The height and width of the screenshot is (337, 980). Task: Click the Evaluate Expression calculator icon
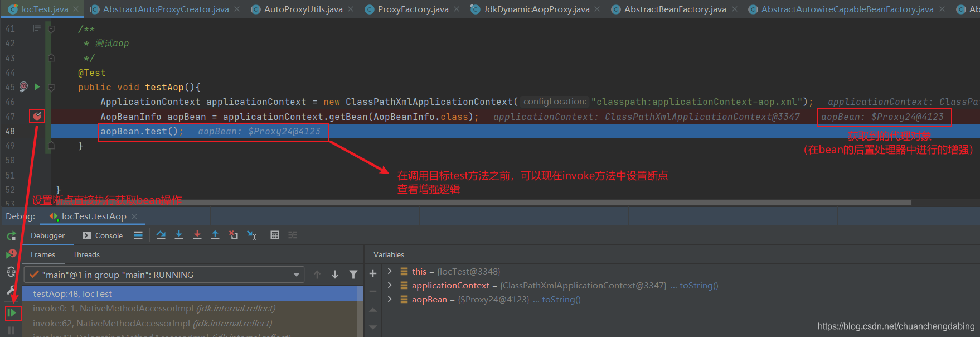click(275, 235)
